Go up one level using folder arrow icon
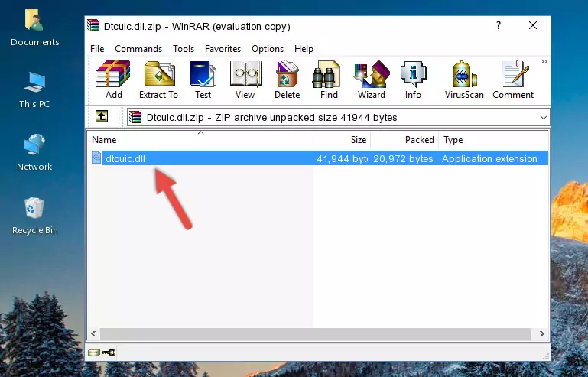Image resolution: width=588 pixels, height=377 pixels. click(x=101, y=117)
